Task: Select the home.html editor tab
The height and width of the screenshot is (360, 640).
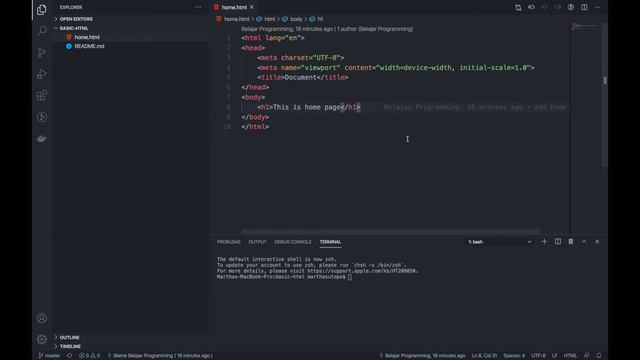Action: coord(234,7)
